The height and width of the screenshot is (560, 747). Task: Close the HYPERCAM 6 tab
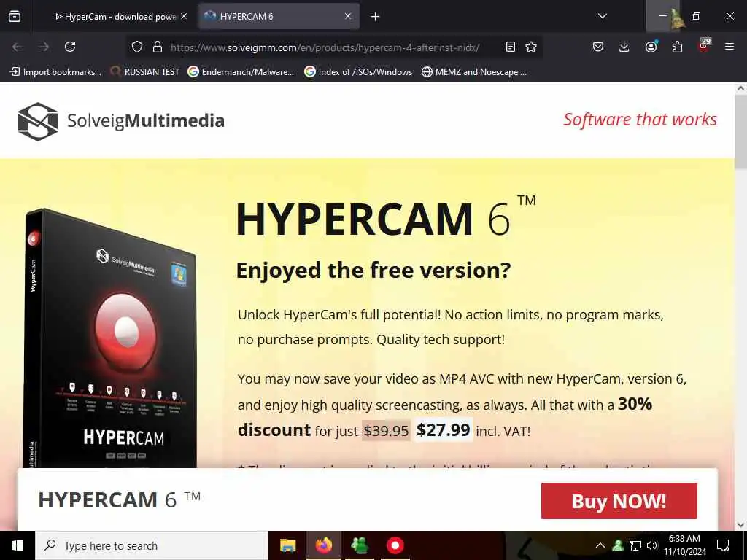(348, 16)
